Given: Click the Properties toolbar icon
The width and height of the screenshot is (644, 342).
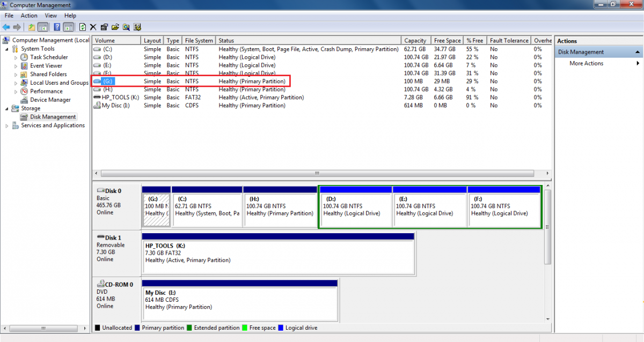Looking at the screenshot, I should pos(104,27).
